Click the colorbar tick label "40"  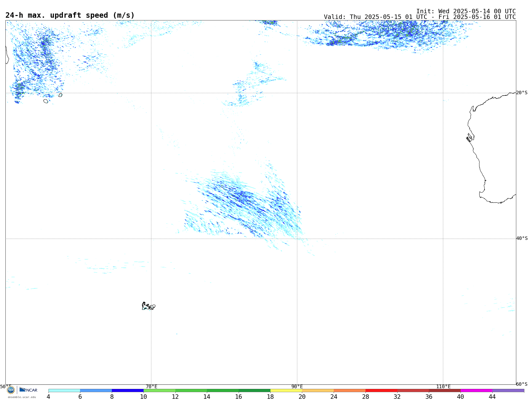point(461,397)
